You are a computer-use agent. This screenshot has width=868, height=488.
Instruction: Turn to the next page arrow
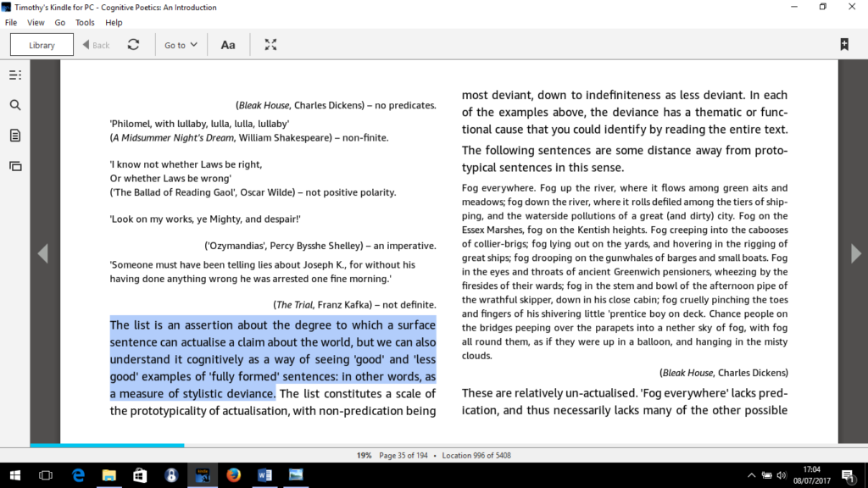(855, 252)
